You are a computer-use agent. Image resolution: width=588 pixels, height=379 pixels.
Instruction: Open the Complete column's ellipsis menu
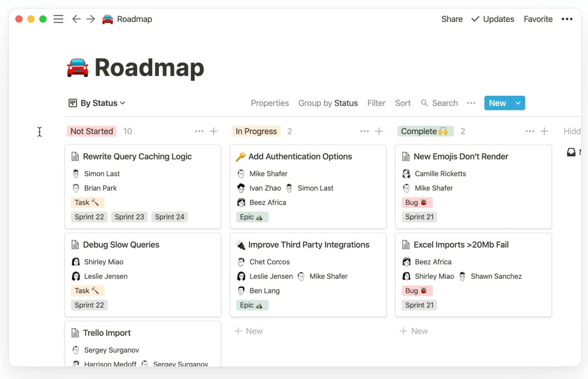(x=530, y=131)
